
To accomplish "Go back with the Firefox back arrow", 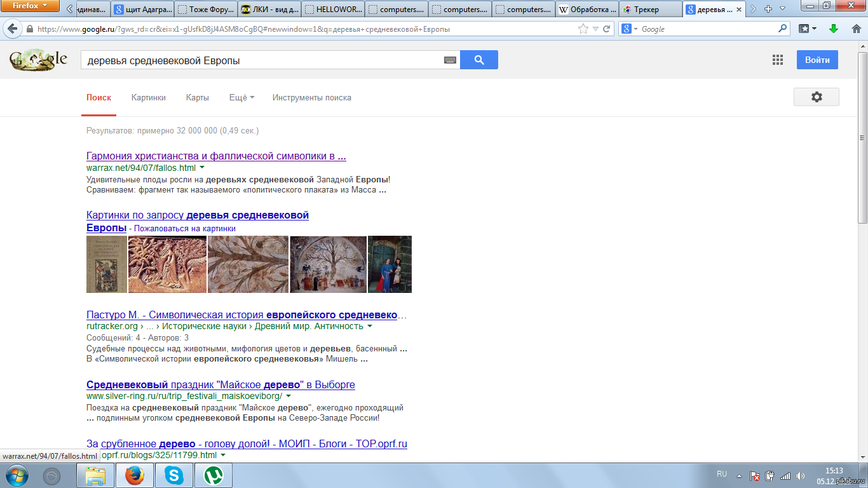I will 13,29.
